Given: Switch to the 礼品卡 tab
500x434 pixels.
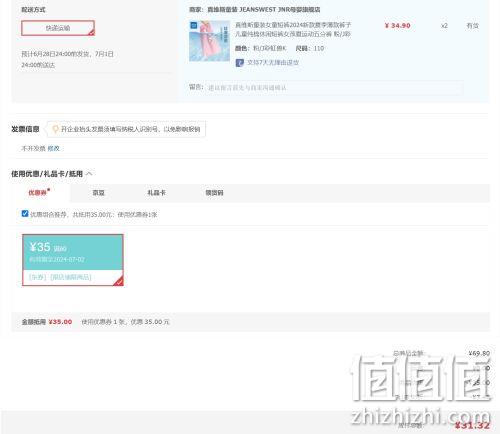Looking at the screenshot, I should 156,193.
